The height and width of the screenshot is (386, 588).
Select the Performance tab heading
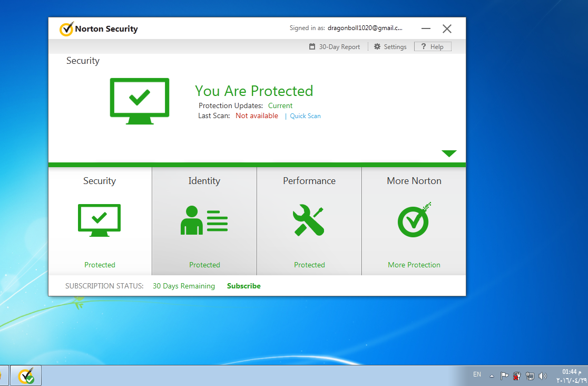(309, 181)
